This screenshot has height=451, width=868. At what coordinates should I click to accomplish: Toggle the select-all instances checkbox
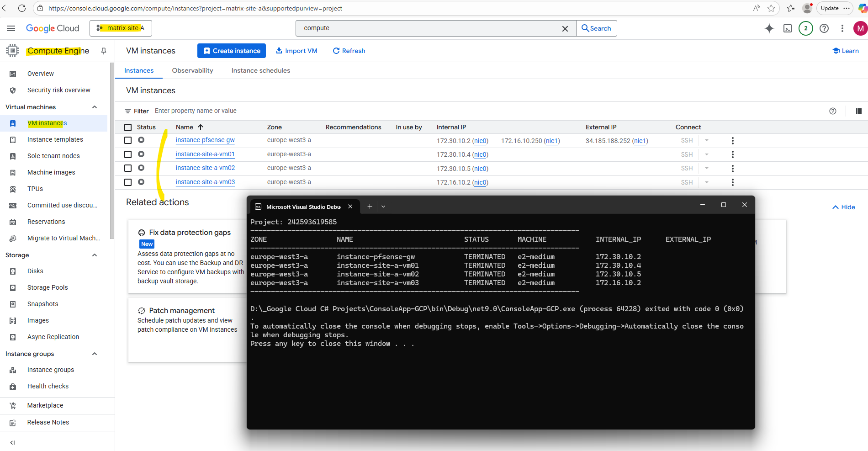tap(128, 127)
